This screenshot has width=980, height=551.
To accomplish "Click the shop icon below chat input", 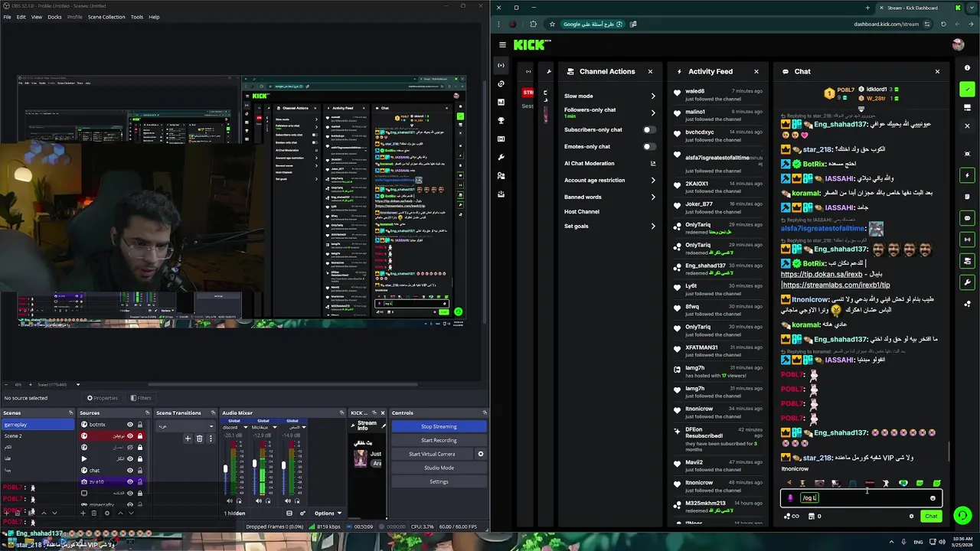I will point(811,517).
